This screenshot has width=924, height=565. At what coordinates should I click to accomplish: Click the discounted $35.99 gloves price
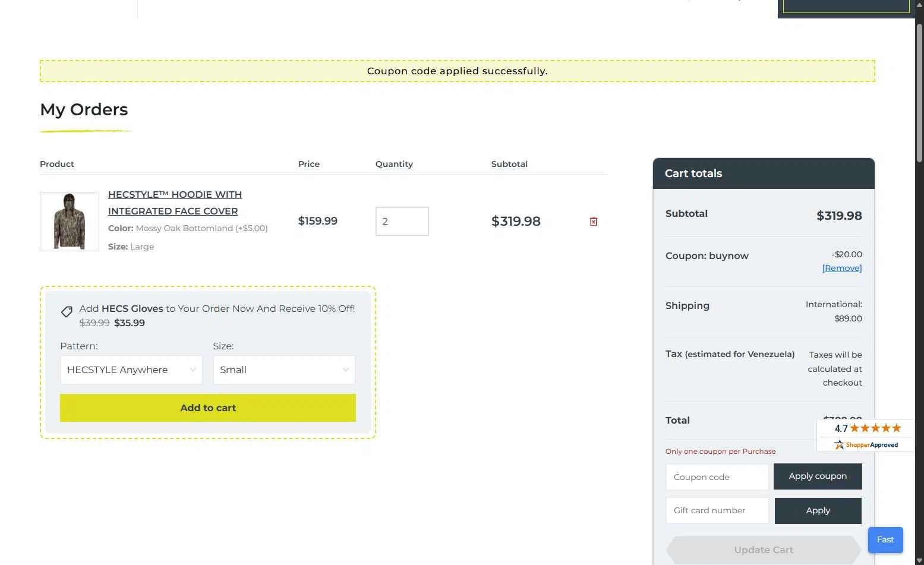tap(130, 323)
